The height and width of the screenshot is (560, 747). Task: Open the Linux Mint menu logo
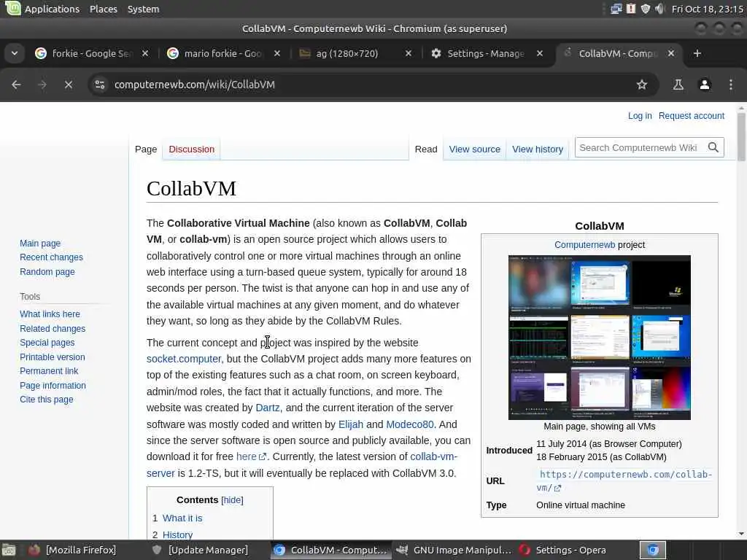click(x=12, y=8)
